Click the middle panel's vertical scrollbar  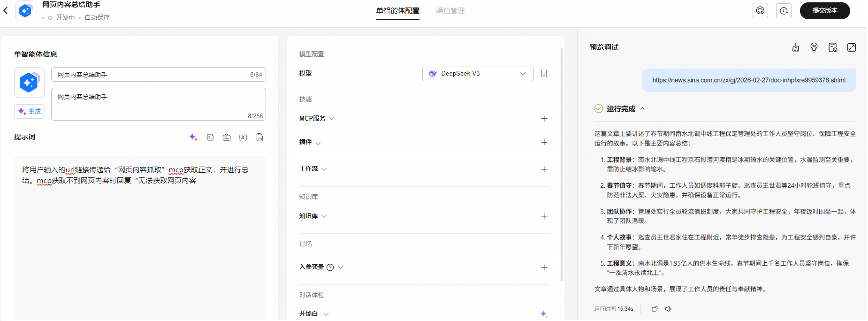pos(562,164)
